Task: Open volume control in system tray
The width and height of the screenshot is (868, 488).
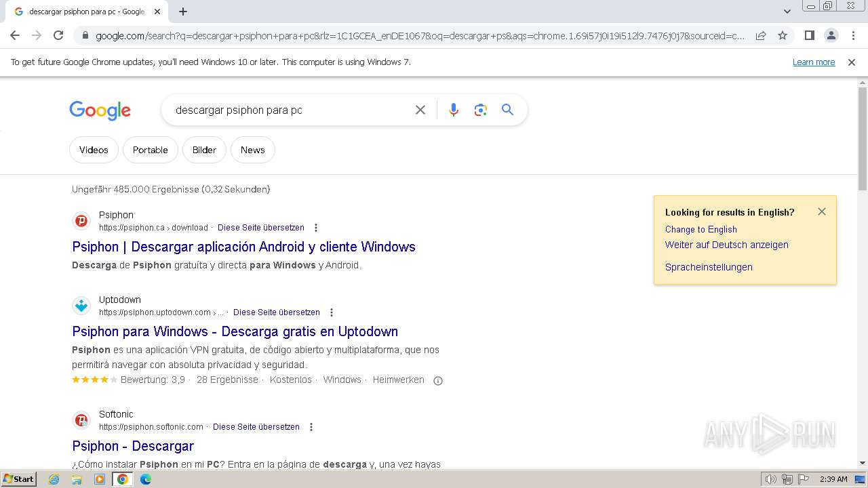Action: click(x=771, y=479)
